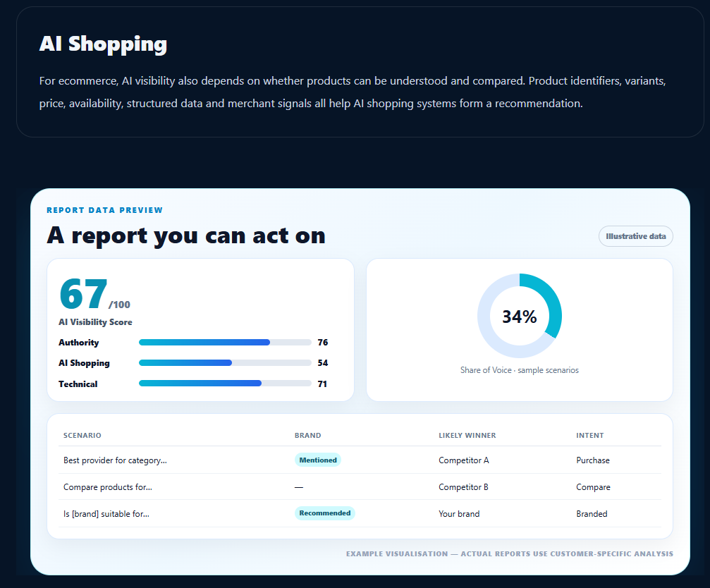Click the Report Data Preview label
This screenshot has height=588, width=710.
(x=104, y=210)
